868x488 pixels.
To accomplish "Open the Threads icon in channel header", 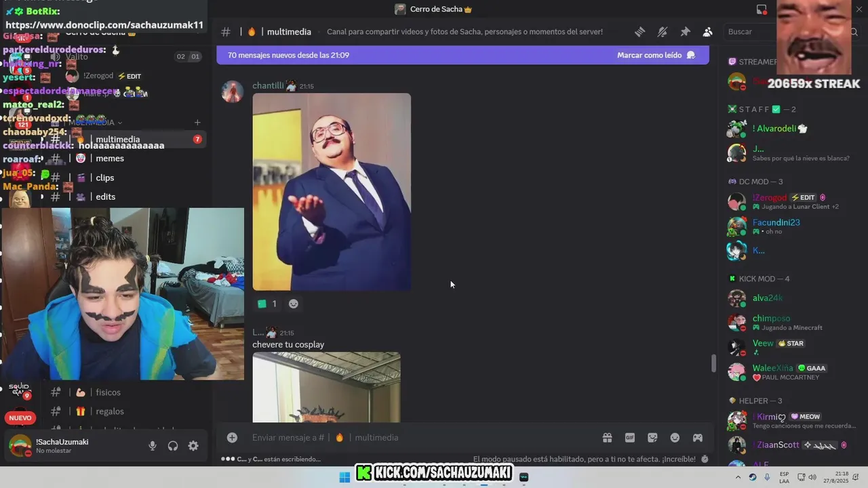I will coord(639,32).
